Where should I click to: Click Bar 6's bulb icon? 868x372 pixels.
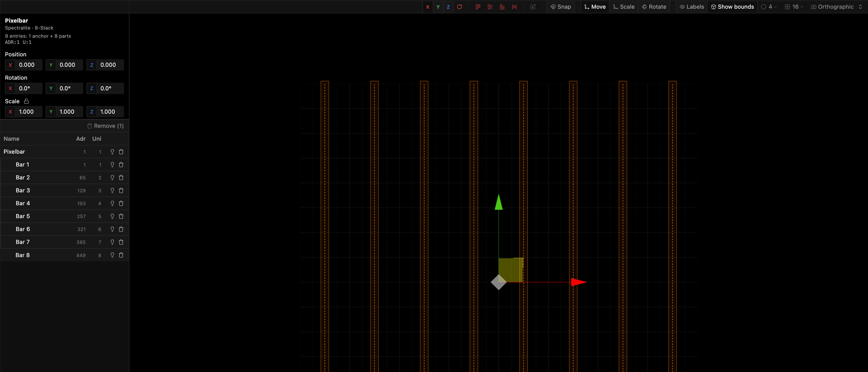coord(112,229)
